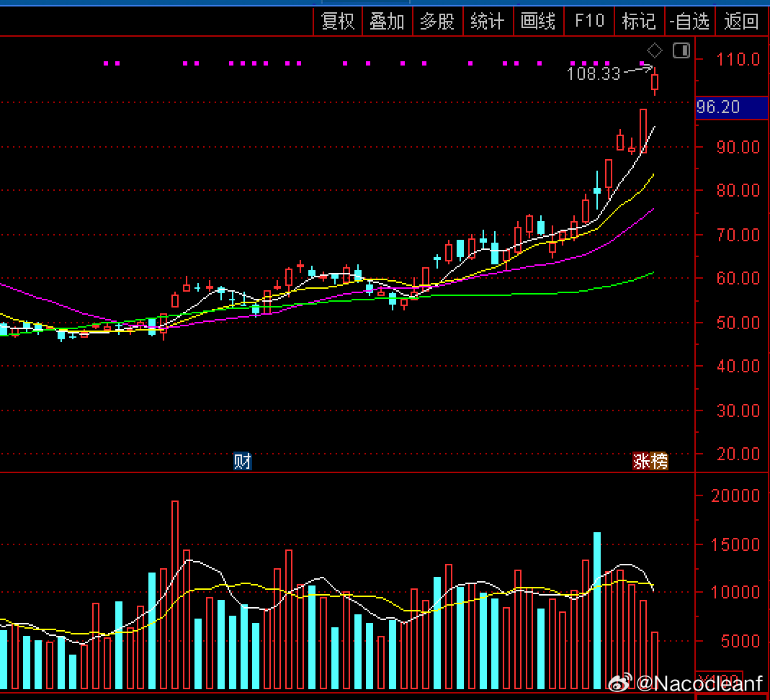Click the 110.0 price axis label
This screenshot has width=770, height=700.
click(738, 59)
